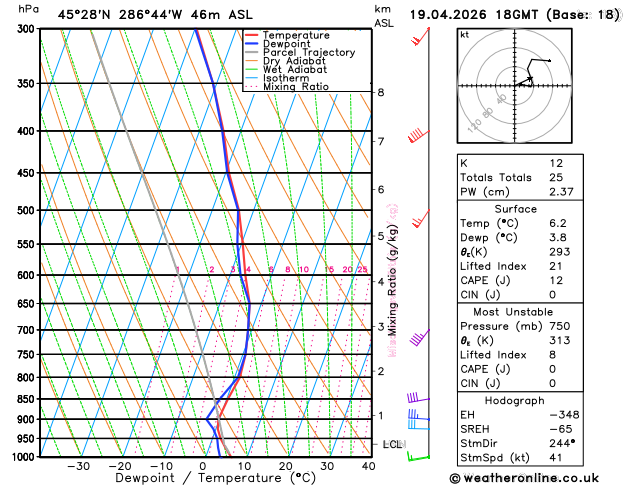Click the EH value -348
Viewport: 629px width, 486px height.
coord(564,415)
